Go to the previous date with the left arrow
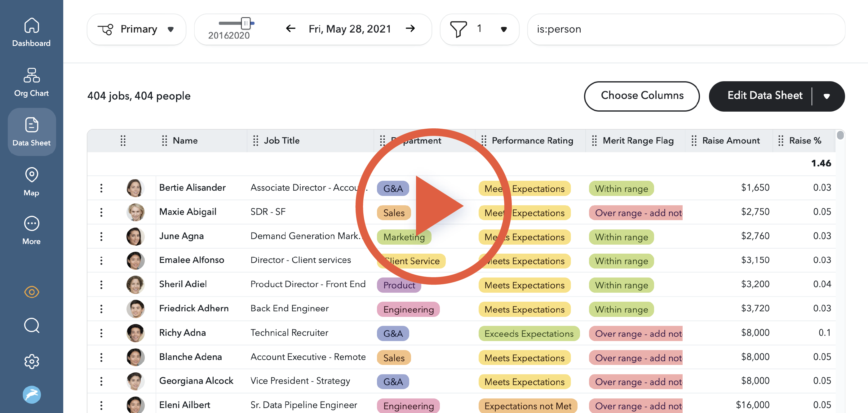This screenshot has width=868, height=413. pyautogui.click(x=290, y=29)
